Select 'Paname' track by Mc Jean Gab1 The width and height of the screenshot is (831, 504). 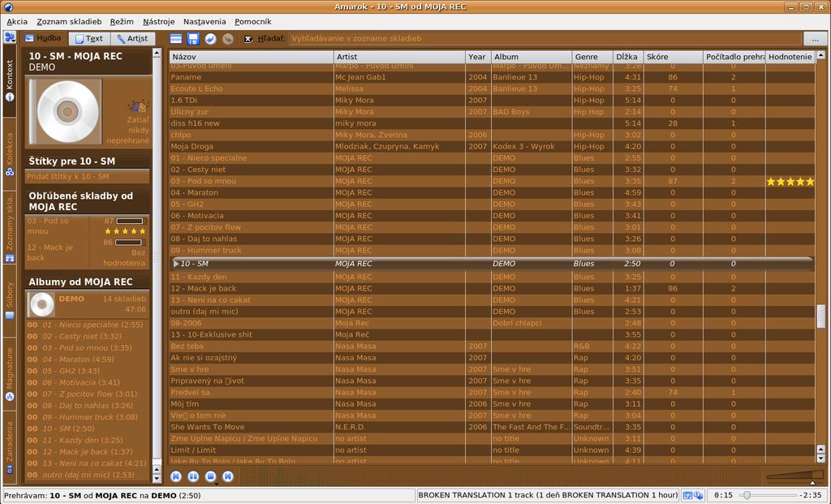point(492,77)
